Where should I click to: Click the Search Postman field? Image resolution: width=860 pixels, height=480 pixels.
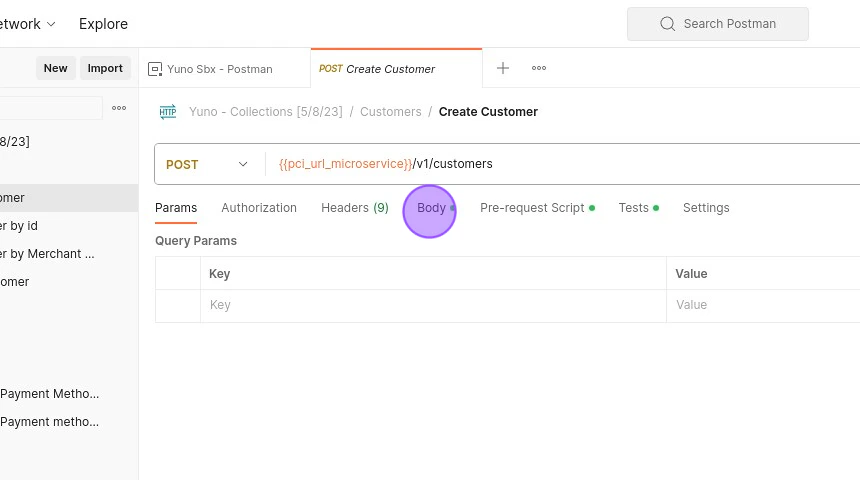[x=717, y=24]
